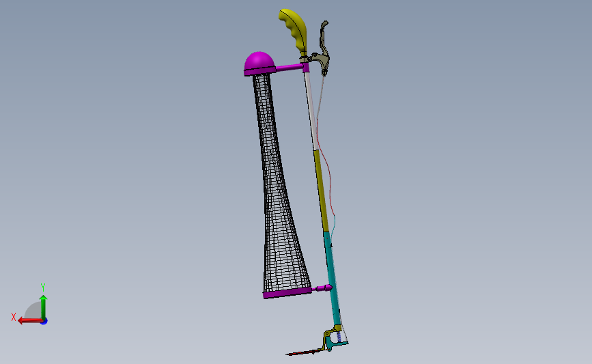This screenshot has height=364, width=592.
Task: Click the red X axis arrow of the triad
Action: [29, 320]
